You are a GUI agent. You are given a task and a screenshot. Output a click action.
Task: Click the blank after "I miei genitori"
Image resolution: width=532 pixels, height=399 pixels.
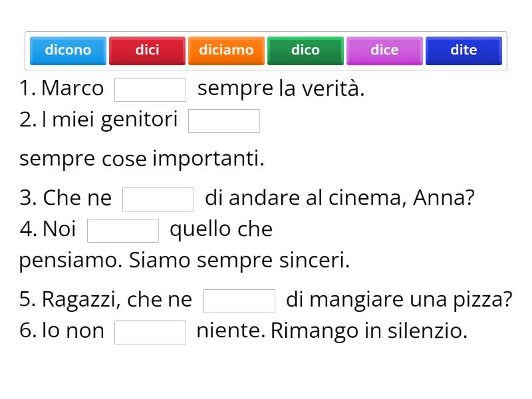click(x=224, y=120)
